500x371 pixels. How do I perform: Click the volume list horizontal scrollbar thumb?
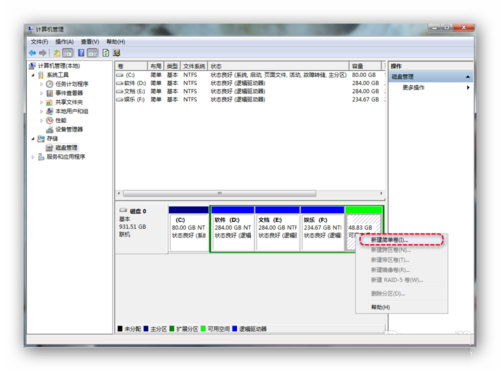tap(219, 193)
